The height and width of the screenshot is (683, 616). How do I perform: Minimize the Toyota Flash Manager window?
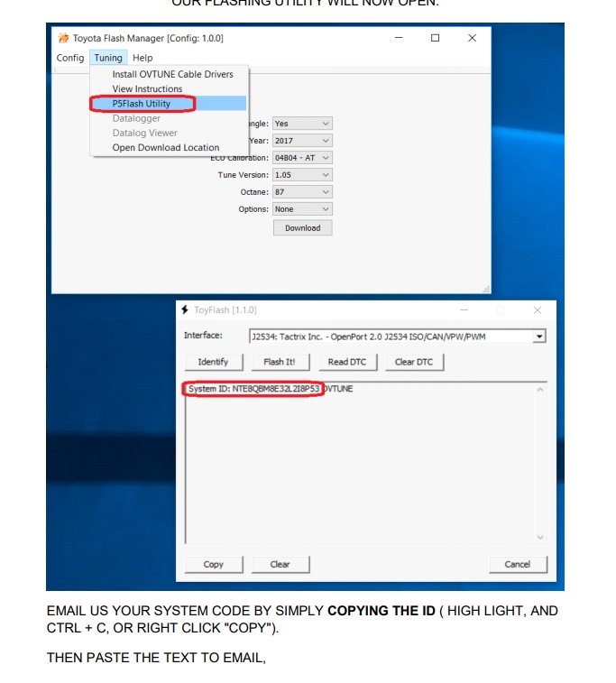[399, 38]
